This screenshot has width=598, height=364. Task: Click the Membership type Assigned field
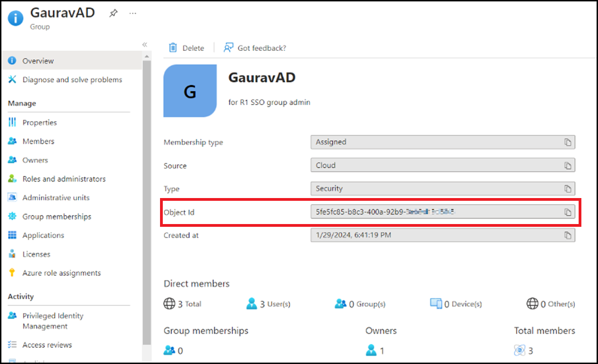443,142
